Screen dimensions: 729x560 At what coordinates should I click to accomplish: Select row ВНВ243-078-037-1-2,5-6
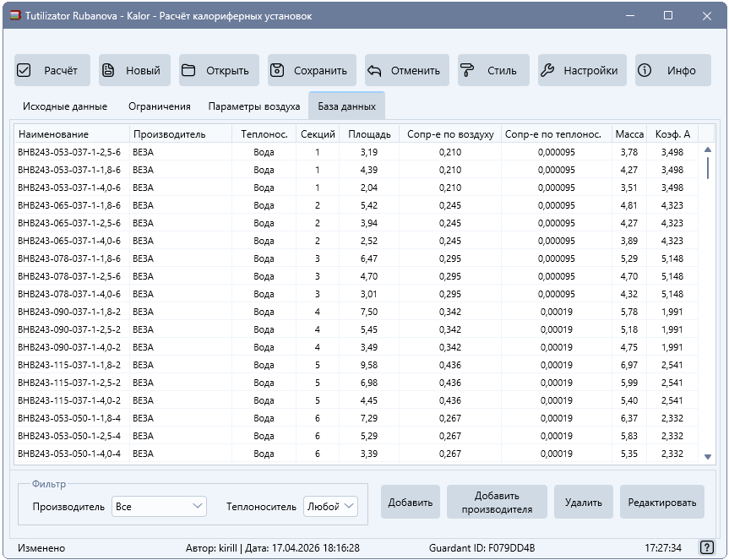[356, 275]
